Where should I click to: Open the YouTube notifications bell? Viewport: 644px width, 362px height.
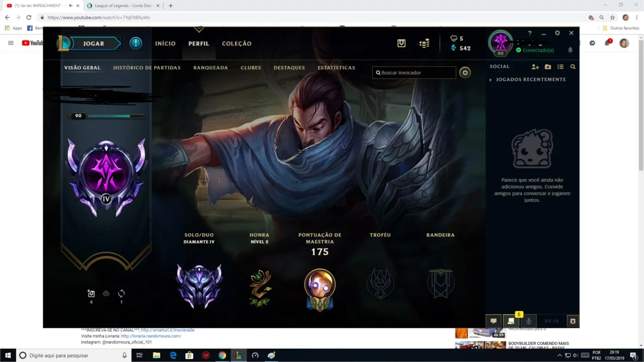(608, 43)
